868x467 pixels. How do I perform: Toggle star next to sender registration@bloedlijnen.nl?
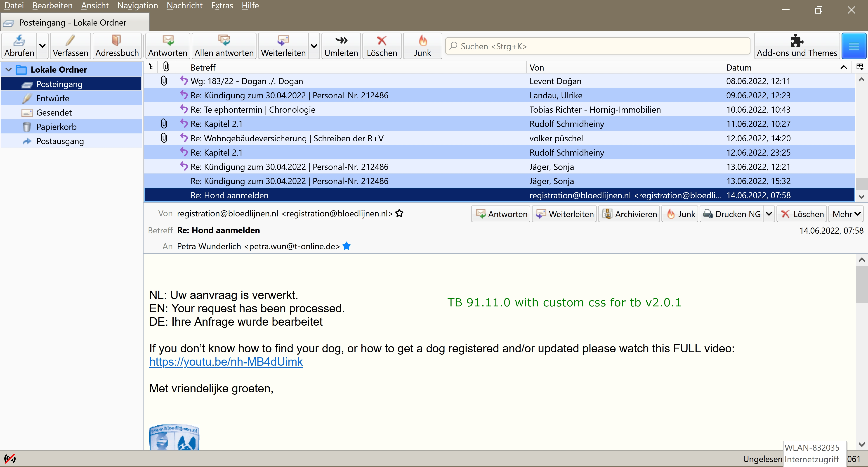tap(399, 213)
